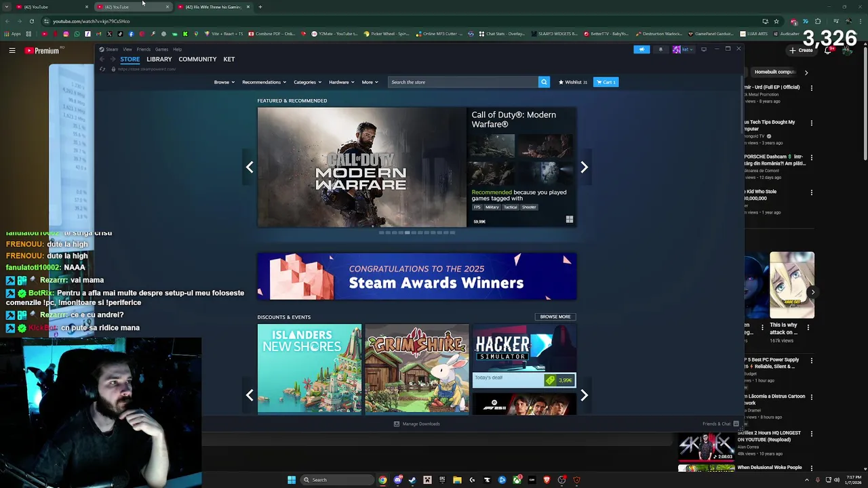Expand the More dropdown in store nav
868x488 pixels.
pos(370,82)
